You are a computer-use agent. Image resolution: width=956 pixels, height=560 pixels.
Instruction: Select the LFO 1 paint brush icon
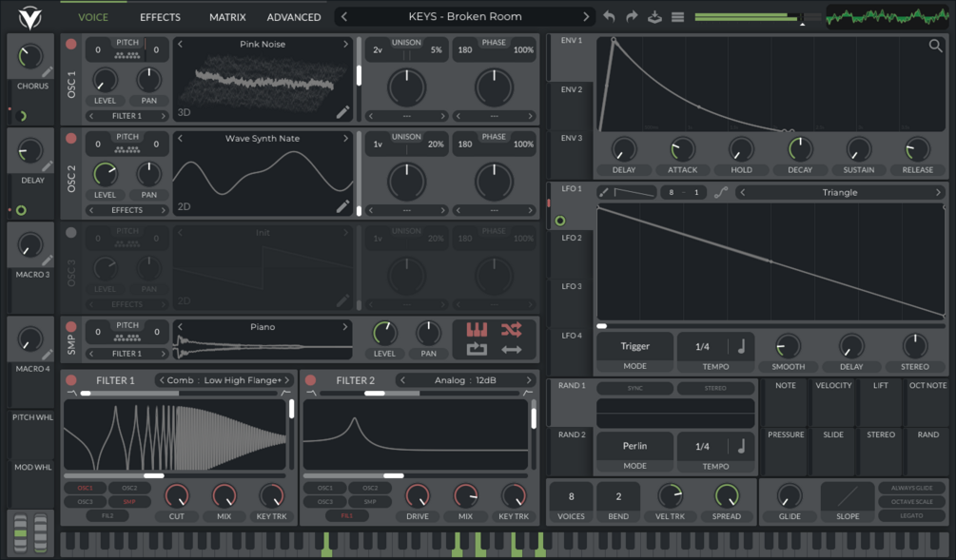[x=604, y=193]
